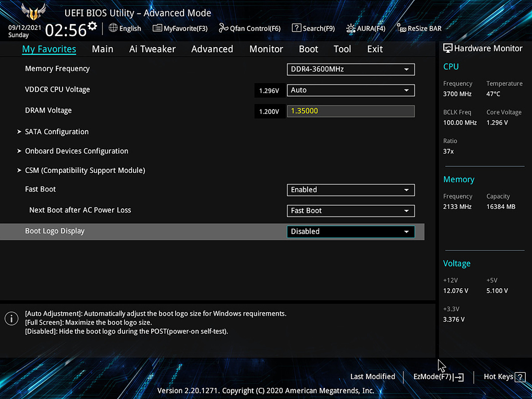This screenshot has width=532, height=399.
Task: Switch to the Boot tab
Action: point(309,49)
